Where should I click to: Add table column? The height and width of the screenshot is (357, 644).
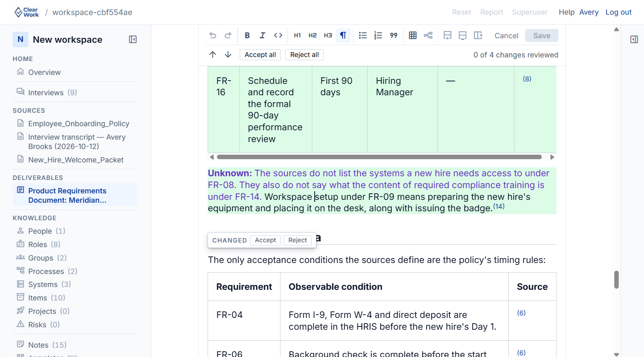tap(478, 35)
